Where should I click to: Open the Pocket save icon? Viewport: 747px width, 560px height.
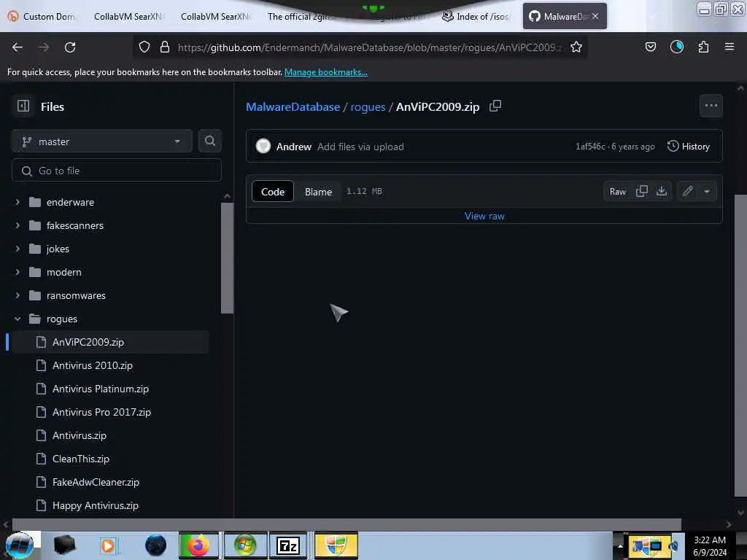click(x=650, y=47)
